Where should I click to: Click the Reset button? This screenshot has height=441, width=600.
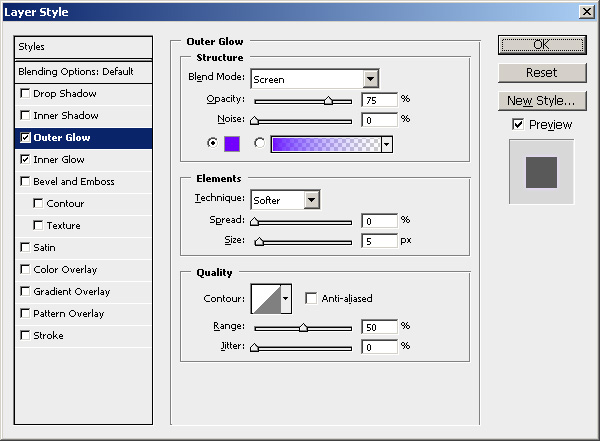coord(542,73)
